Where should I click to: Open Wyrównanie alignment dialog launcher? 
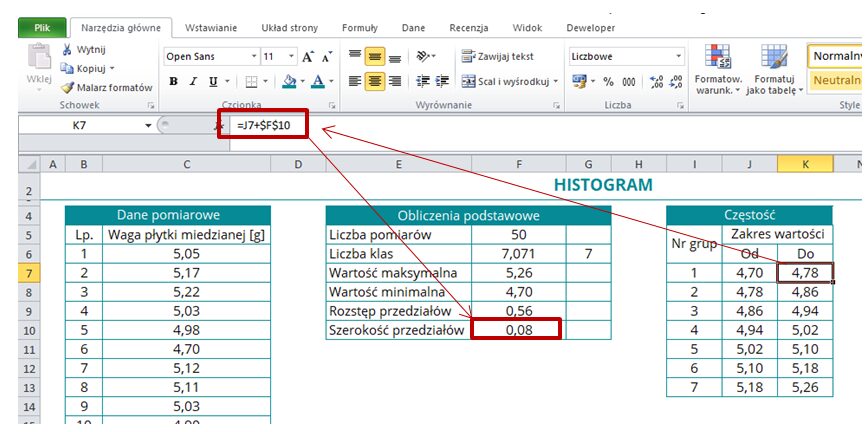(x=555, y=105)
